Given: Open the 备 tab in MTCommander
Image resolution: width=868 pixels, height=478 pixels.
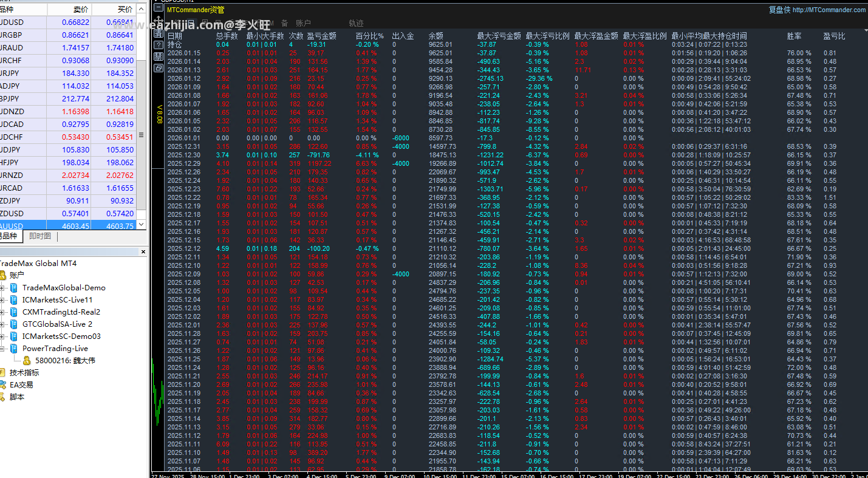Looking at the screenshot, I should click(x=284, y=23).
